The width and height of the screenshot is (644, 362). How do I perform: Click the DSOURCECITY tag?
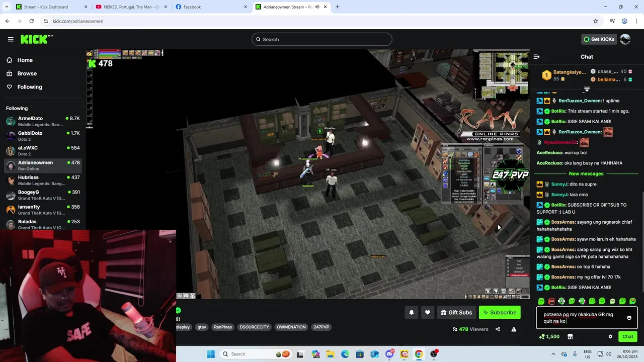click(255, 327)
